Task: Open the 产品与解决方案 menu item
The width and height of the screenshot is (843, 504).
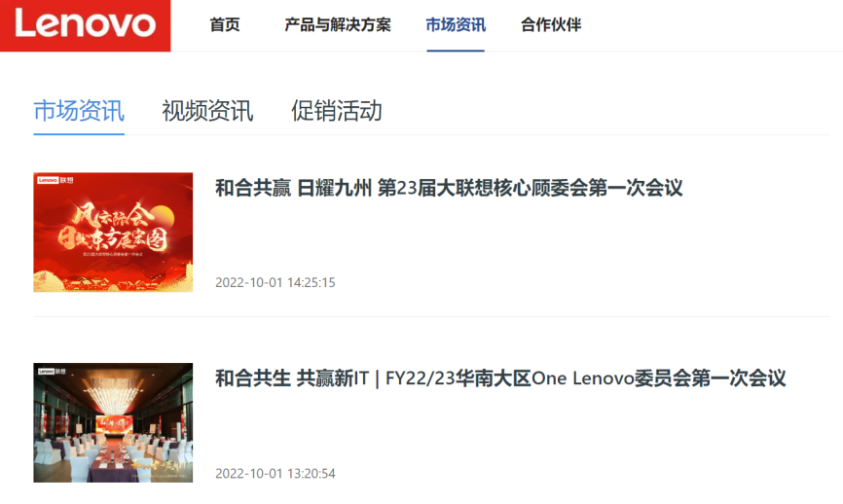Action: click(x=338, y=24)
